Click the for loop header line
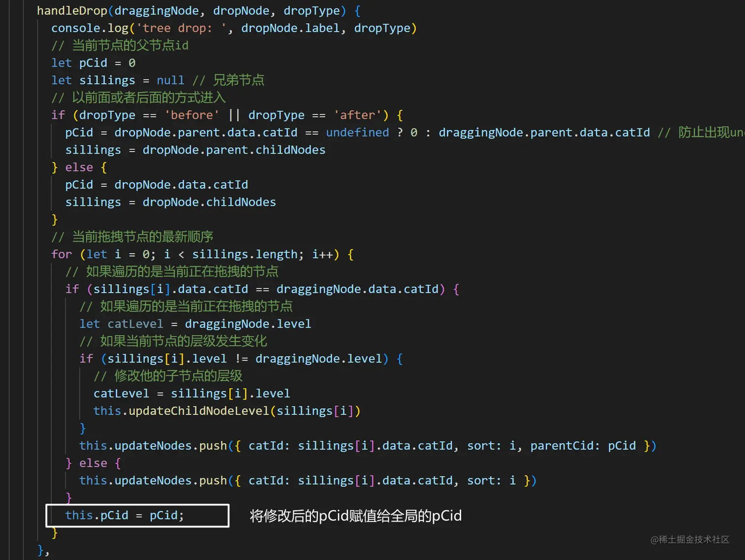The width and height of the screenshot is (745, 560). tap(203, 254)
